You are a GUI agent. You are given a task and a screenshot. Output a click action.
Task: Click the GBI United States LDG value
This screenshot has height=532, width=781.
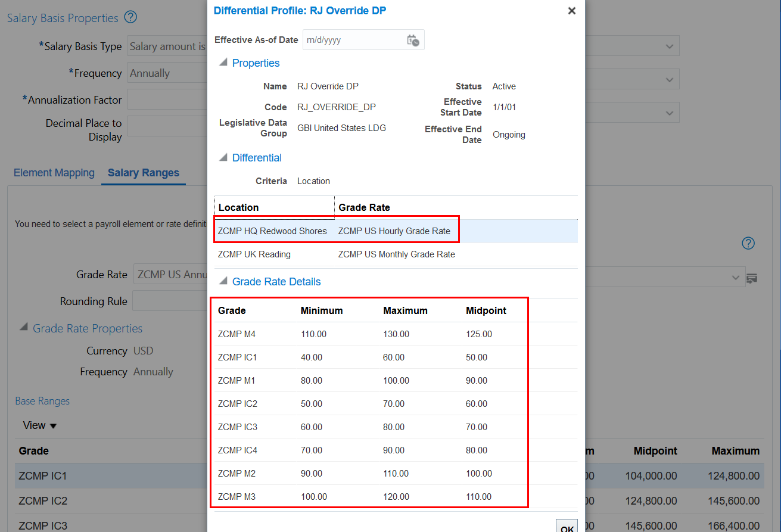pyautogui.click(x=341, y=128)
